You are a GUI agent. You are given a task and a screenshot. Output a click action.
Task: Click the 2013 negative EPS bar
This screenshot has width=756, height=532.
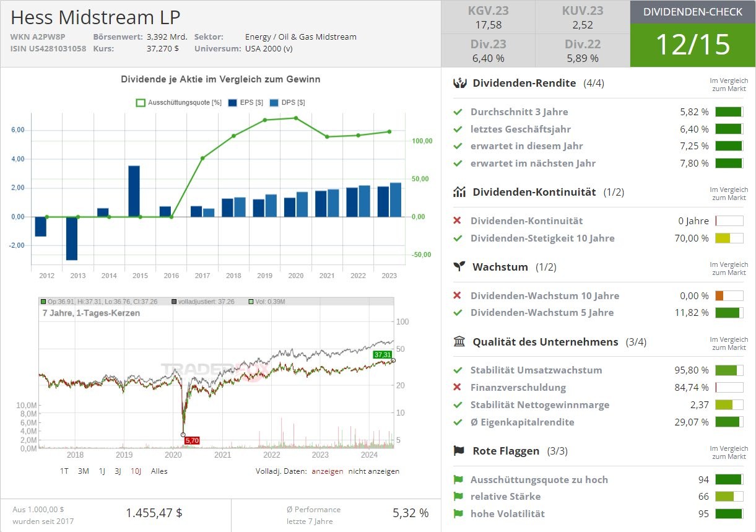click(x=72, y=238)
